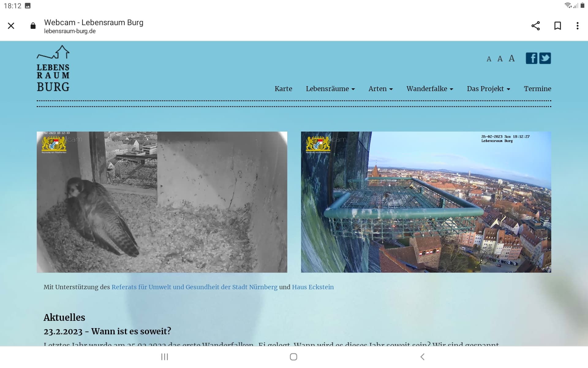The width and height of the screenshot is (588, 368).
Task: Tap the 18:12 clock in the status bar
Action: click(13, 6)
